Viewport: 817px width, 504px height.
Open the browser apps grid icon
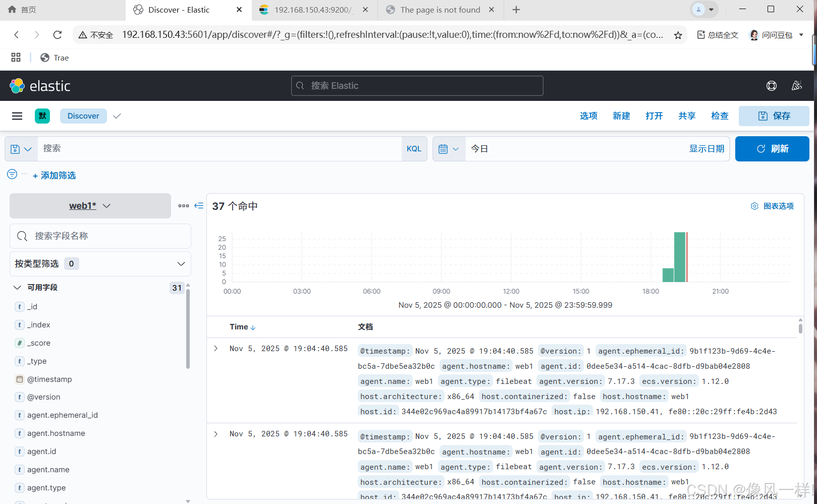click(16, 58)
